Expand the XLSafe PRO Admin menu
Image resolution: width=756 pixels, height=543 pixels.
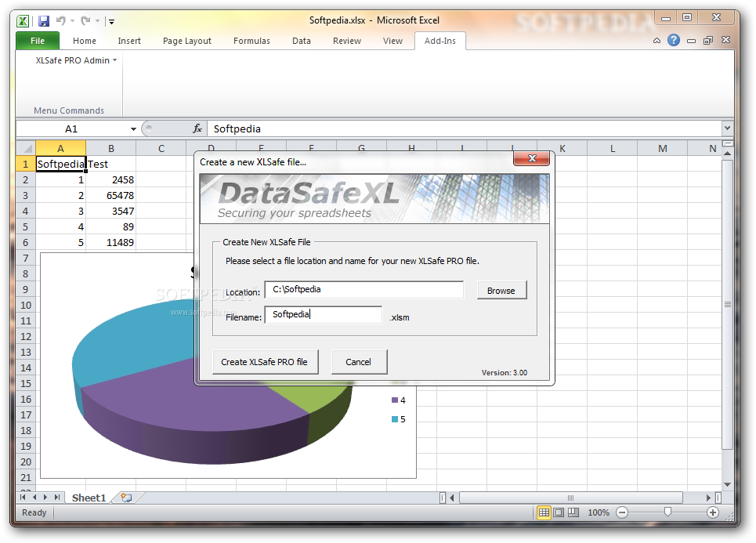tap(76, 60)
